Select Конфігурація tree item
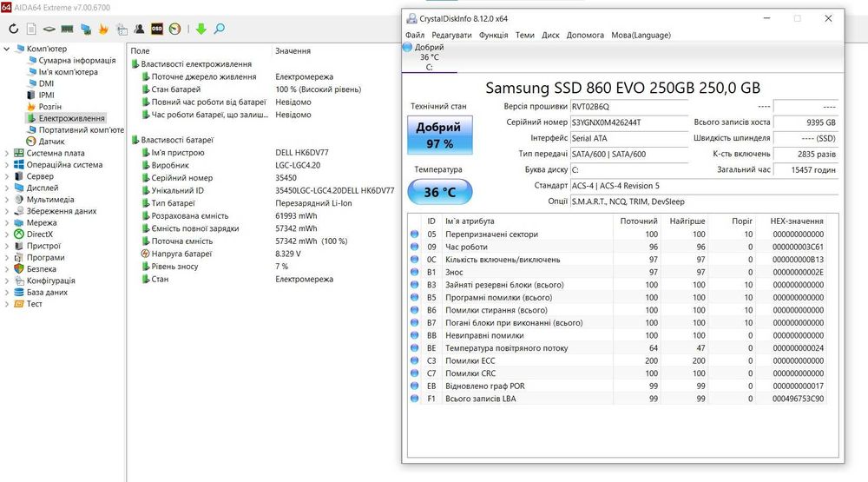868x482 pixels. (x=51, y=281)
